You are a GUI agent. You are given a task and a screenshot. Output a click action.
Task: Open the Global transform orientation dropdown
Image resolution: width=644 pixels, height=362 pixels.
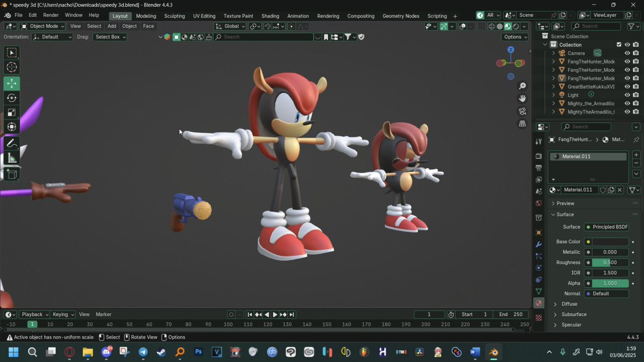230,26
